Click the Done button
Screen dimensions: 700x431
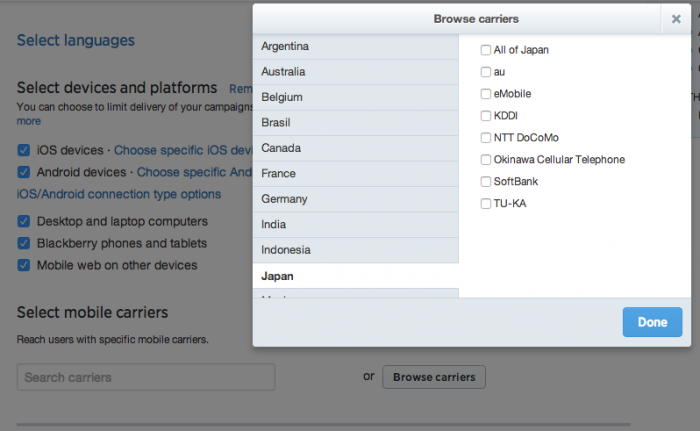(x=652, y=322)
